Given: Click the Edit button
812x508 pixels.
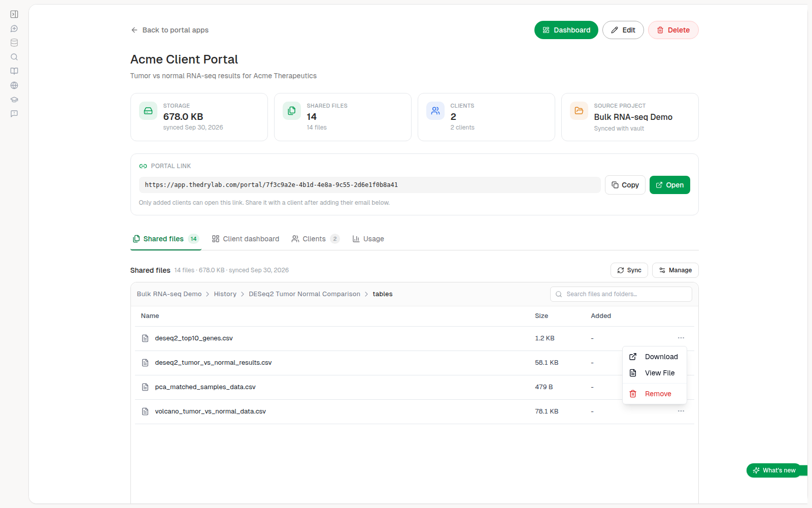Looking at the screenshot, I should [623, 30].
